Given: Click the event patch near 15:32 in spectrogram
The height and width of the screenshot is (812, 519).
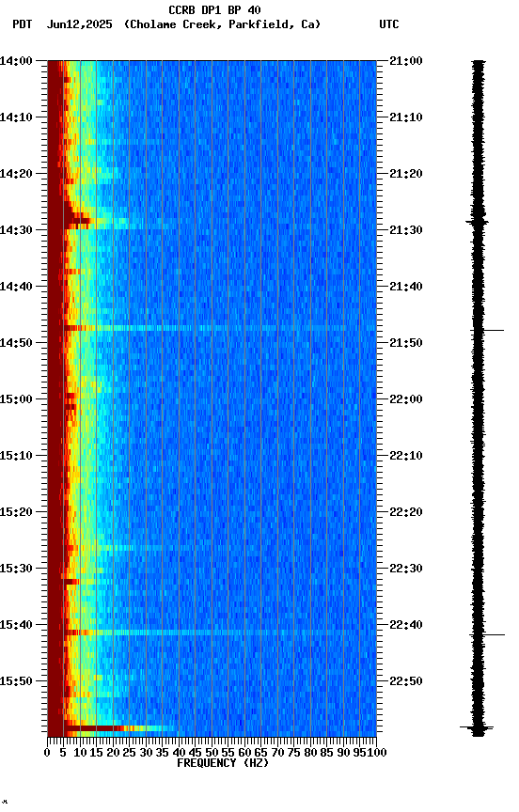Looking at the screenshot, I should (71, 582).
